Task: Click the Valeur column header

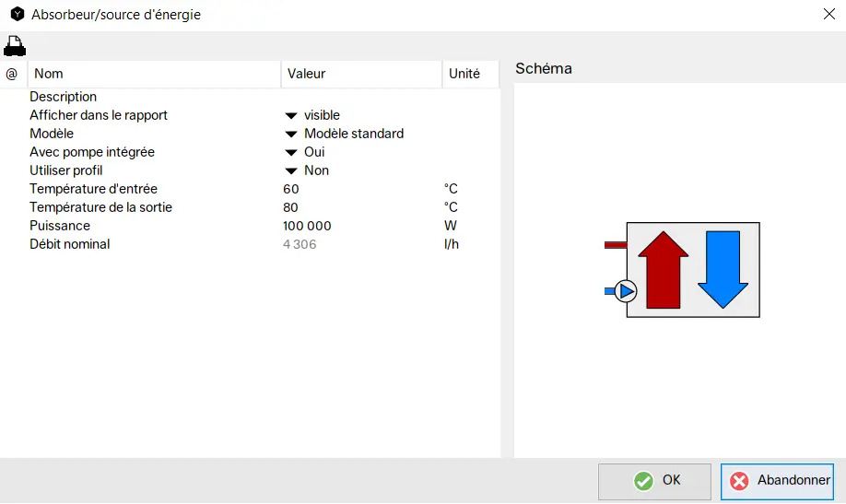Action: (x=361, y=74)
